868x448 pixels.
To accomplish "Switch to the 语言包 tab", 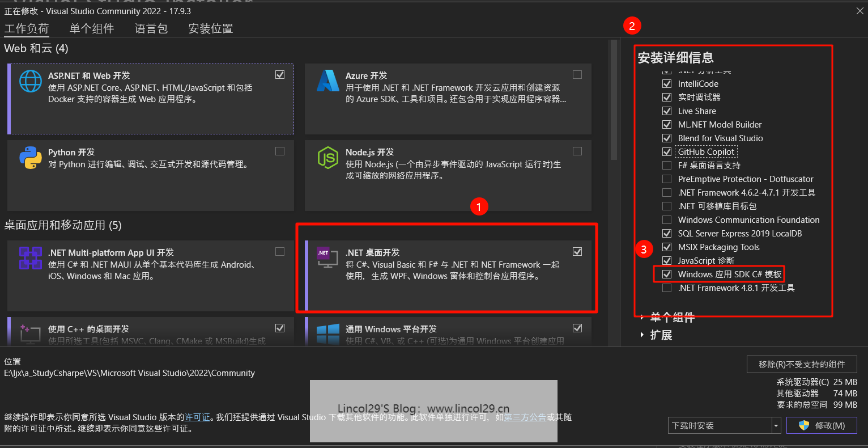I will pos(151,28).
